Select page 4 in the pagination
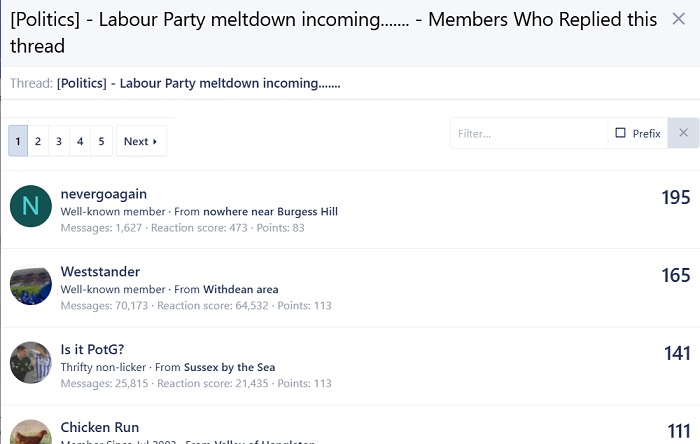 pos(80,141)
